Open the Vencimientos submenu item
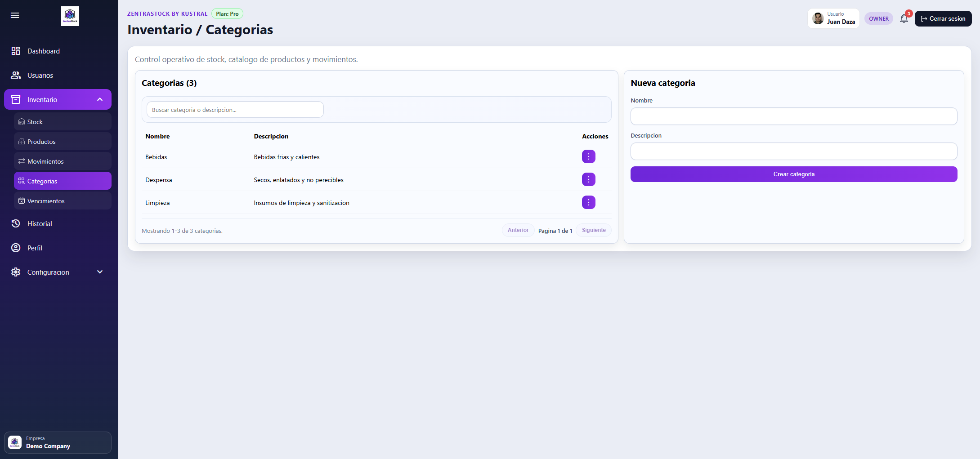Screen dimensions: 980x459 pos(63,201)
